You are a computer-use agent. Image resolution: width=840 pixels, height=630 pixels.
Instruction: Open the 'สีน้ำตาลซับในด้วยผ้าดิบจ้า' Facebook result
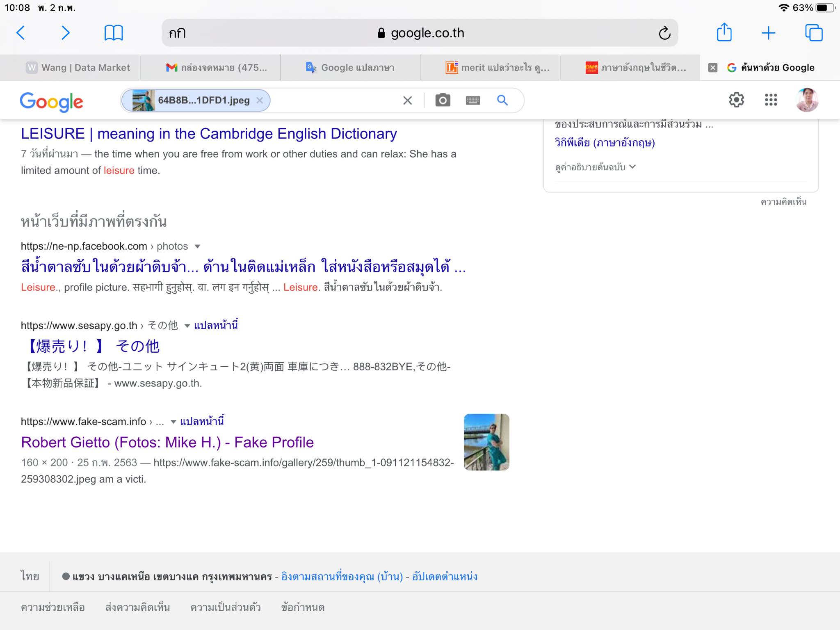pos(244,267)
